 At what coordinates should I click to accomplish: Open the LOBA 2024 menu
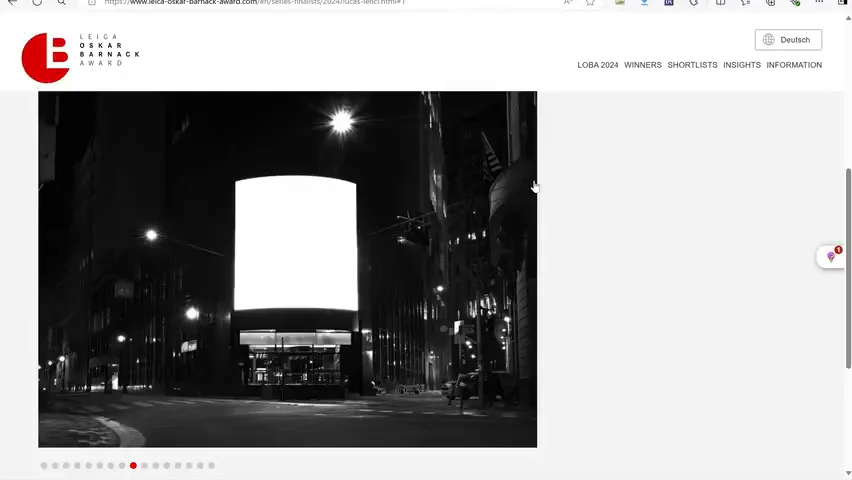598,65
